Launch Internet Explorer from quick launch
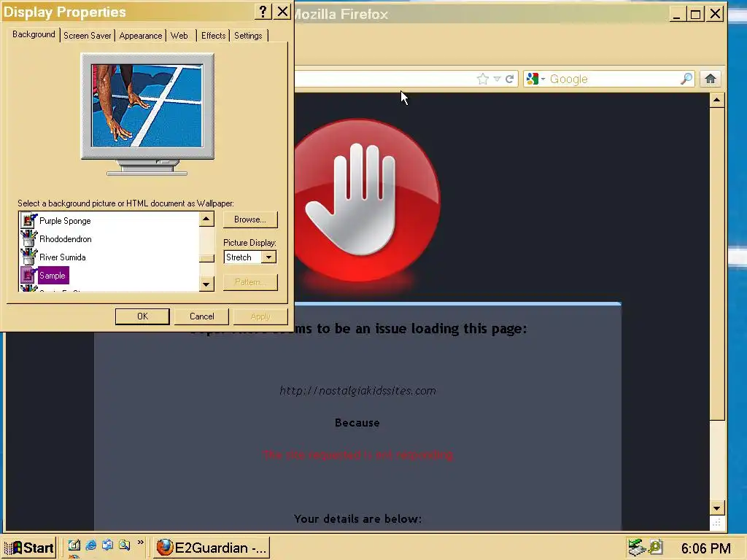Viewport: 747px width, 560px height. pos(91,545)
